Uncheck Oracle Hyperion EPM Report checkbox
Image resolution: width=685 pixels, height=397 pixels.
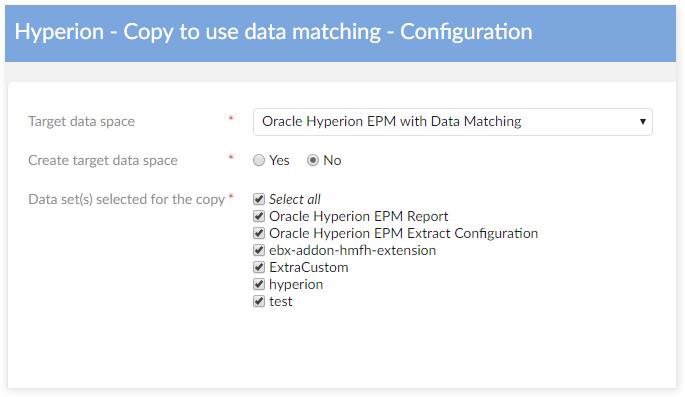[259, 216]
